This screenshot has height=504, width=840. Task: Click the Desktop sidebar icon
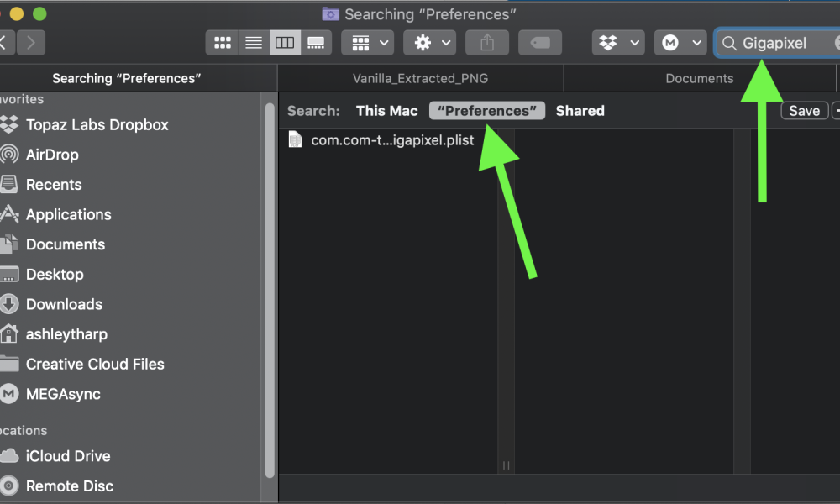(x=9, y=274)
